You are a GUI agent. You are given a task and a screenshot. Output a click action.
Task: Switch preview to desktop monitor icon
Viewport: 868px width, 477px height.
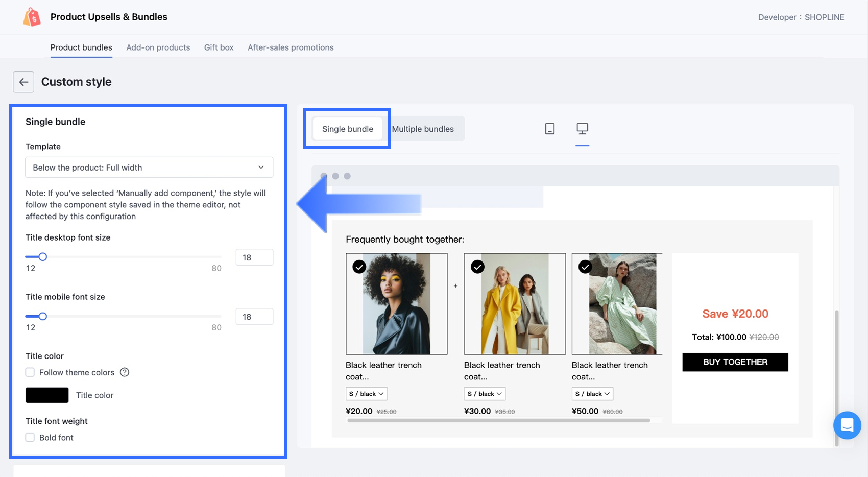tap(582, 129)
